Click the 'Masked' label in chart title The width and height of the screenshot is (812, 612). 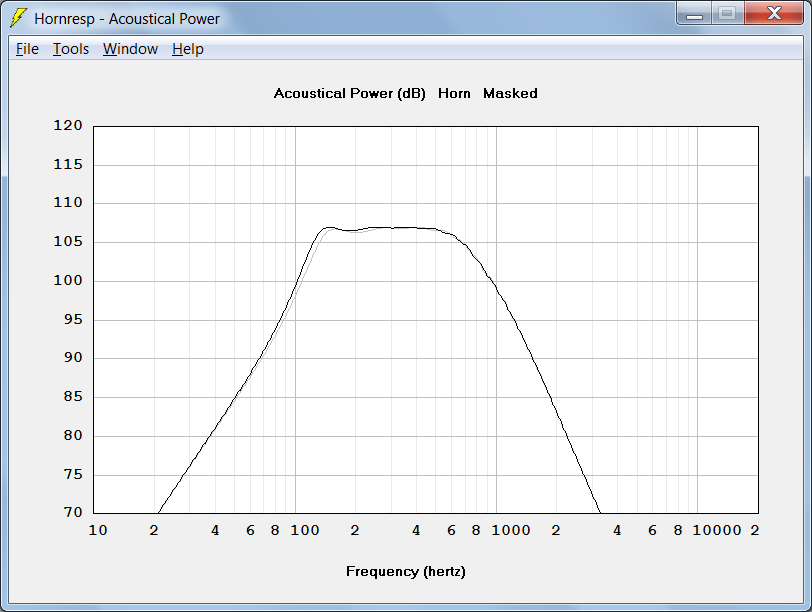(510, 94)
